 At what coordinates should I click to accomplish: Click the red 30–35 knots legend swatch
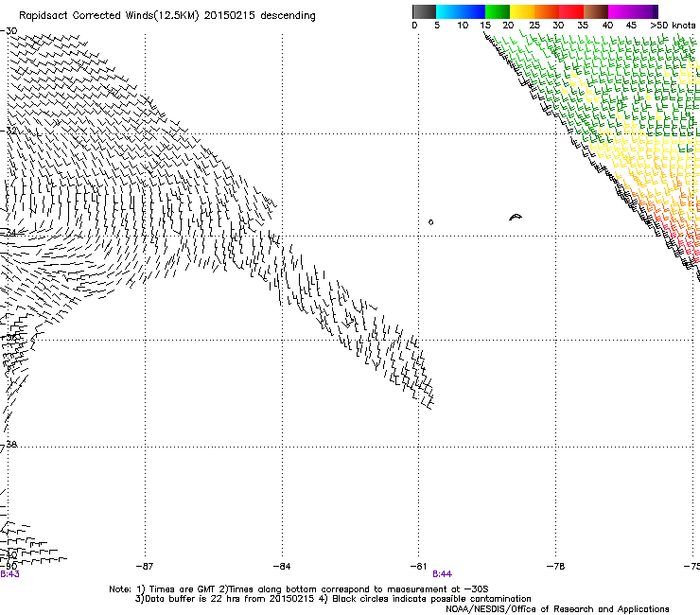(x=571, y=11)
